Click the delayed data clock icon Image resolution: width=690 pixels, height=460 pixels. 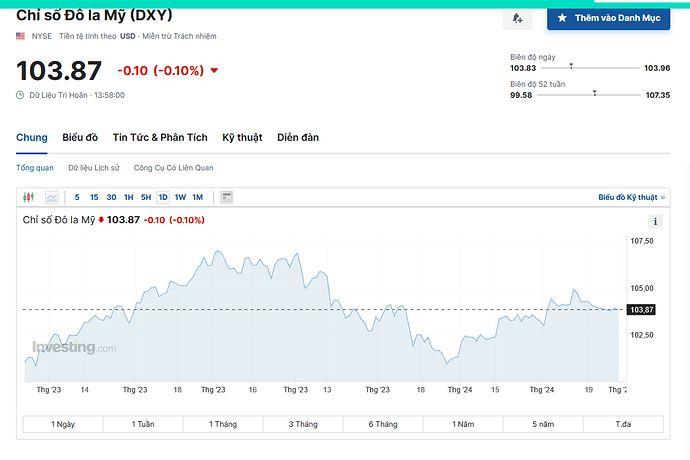click(20, 94)
